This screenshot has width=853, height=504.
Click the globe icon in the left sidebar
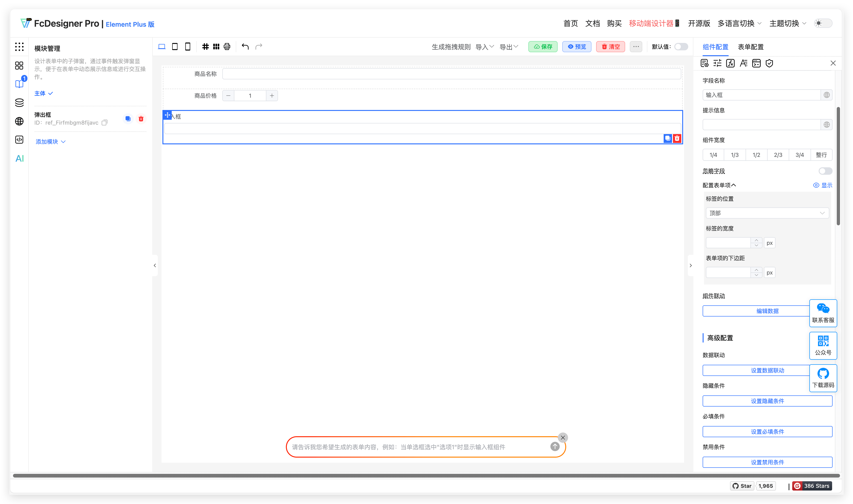point(19,121)
